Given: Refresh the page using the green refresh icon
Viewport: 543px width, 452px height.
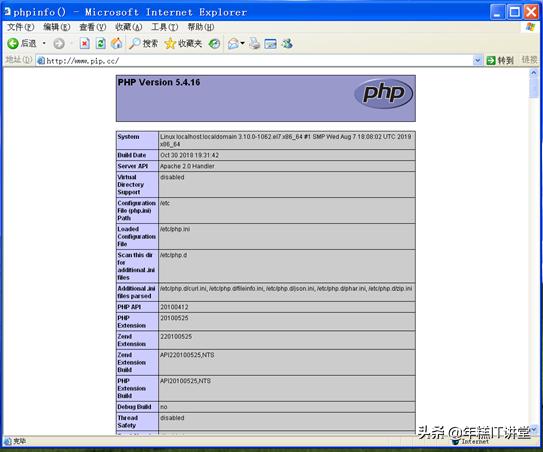Looking at the screenshot, I should (x=100, y=43).
